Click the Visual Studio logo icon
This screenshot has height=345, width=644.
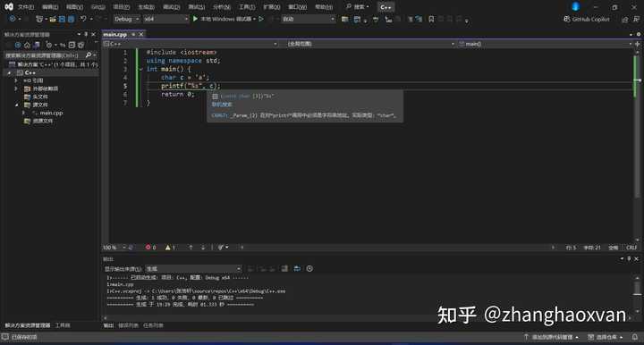point(8,6)
